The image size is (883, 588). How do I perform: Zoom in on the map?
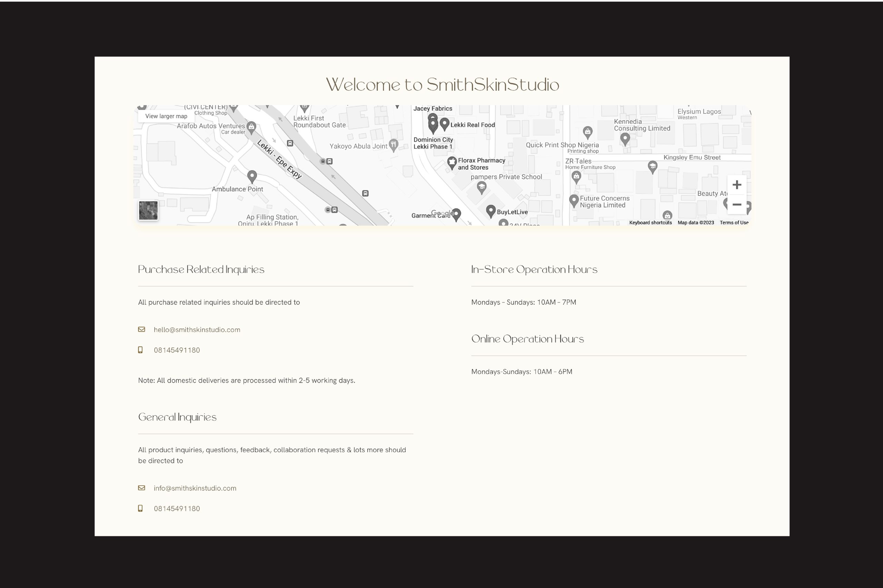[736, 185]
